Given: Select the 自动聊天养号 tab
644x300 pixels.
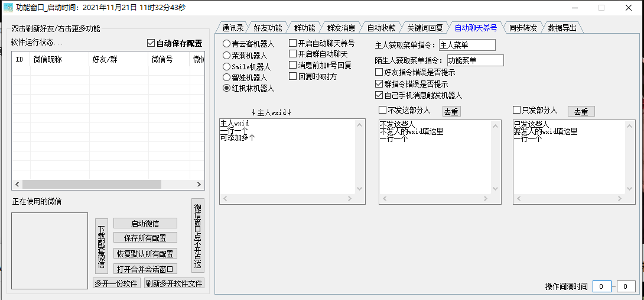Looking at the screenshot, I should pos(476,28).
